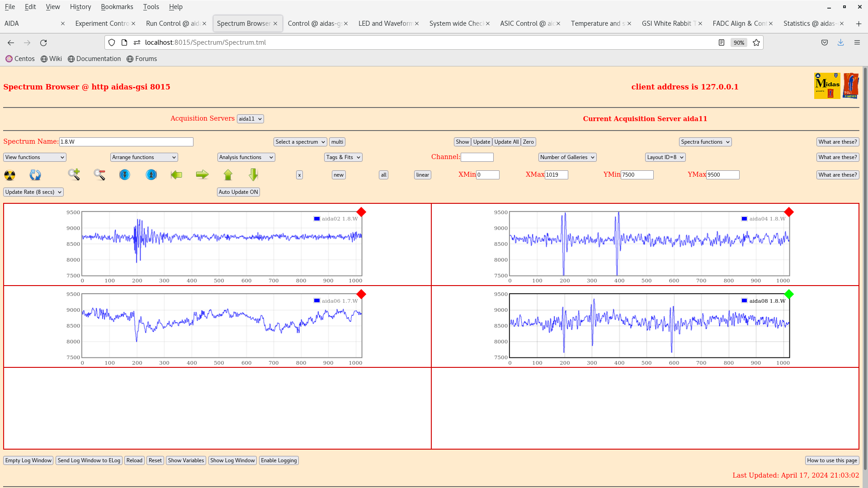Open the Layout ID=8 dropdown
868x488 pixels.
point(665,157)
